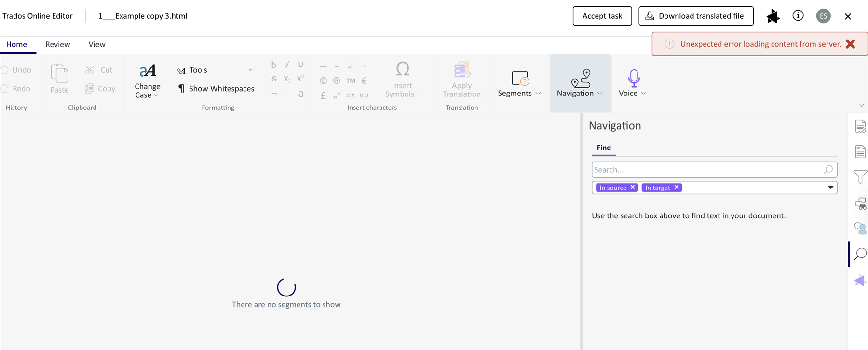The height and width of the screenshot is (350, 868).
Task: Click Download translated file button
Action: click(695, 16)
